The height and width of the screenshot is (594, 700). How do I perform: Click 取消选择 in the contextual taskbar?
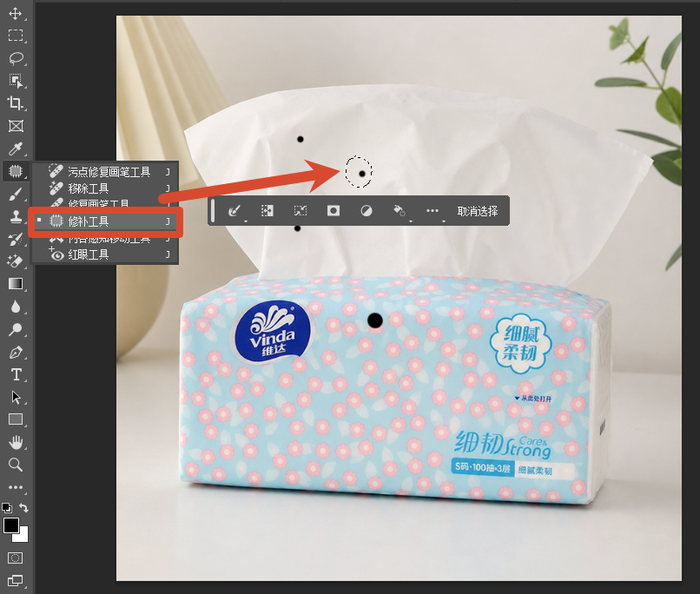pos(477,211)
